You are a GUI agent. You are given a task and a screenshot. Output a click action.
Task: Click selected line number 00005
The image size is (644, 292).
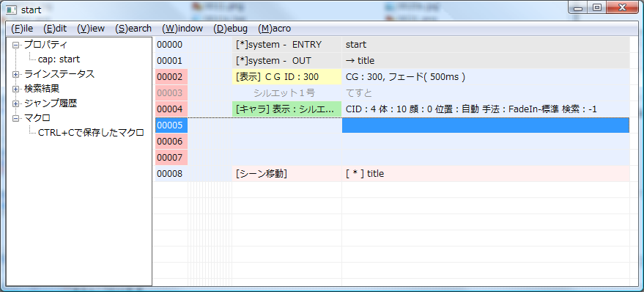tap(171, 125)
